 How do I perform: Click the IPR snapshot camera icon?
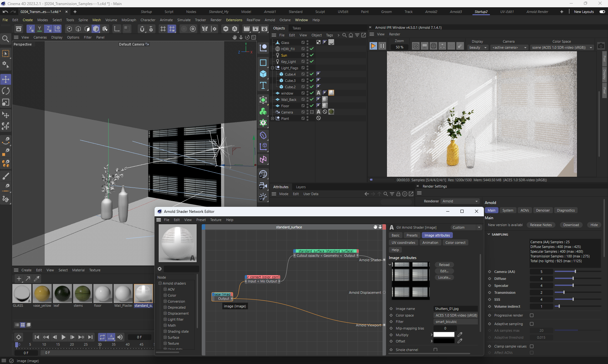[601, 46]
